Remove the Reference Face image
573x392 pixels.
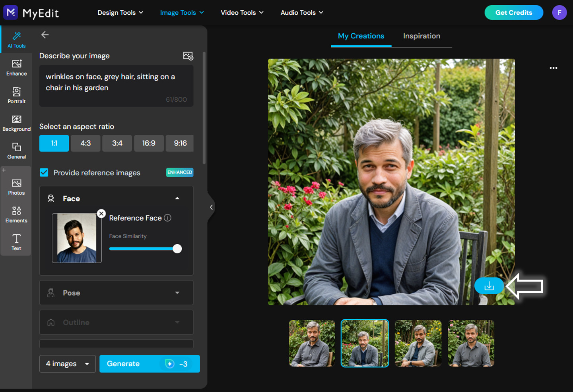101,214
